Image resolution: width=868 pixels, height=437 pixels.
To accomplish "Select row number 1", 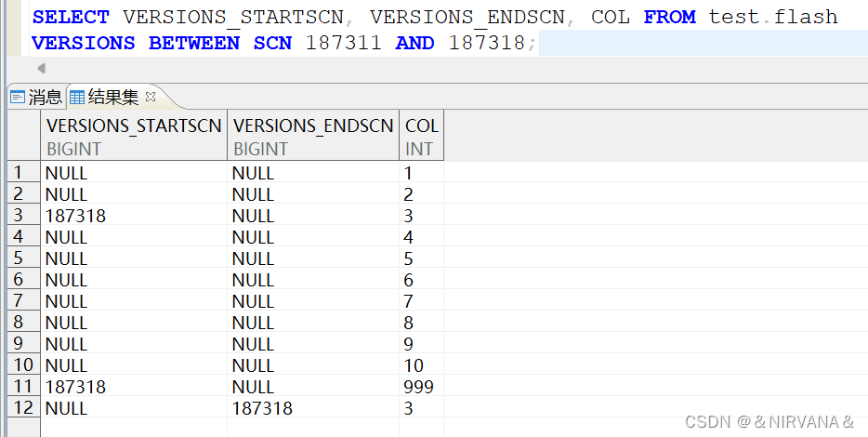I will pyautogui.click(x=23, y=173).
